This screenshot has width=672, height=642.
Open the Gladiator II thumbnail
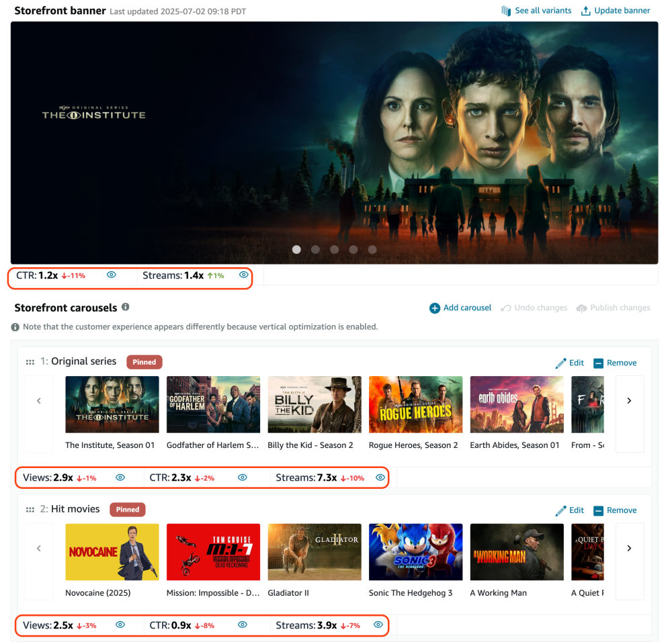[314, 552]
